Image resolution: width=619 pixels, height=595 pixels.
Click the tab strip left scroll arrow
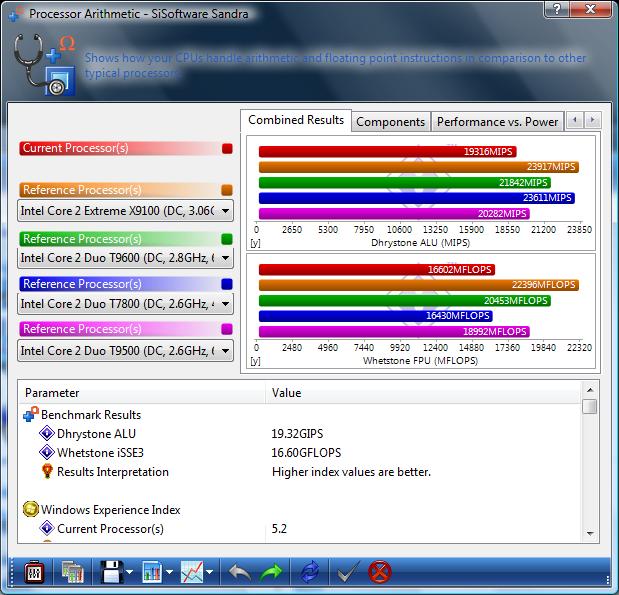[575, 120]
